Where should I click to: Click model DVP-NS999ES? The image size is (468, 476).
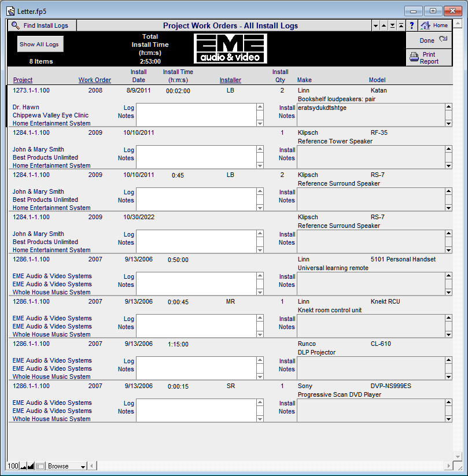coord(390,386)
